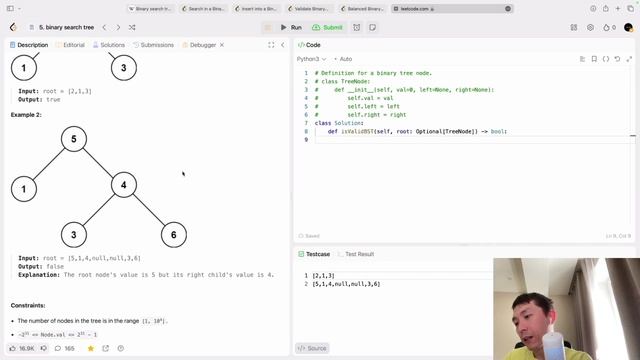Open the LeetCode home logo
This screenshot has height=360, width=640.
click(x=13, y=27)
